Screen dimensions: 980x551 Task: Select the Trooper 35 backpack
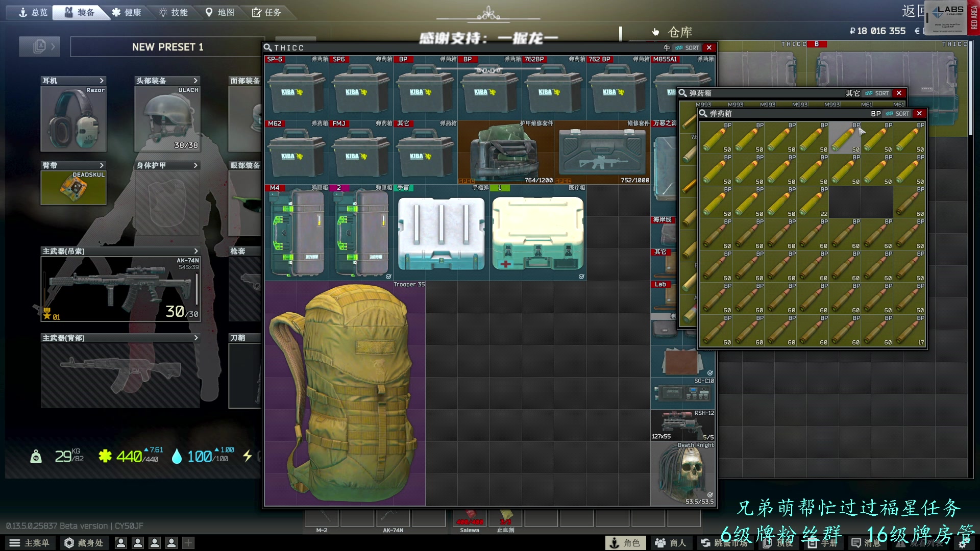pyautogui.click(x=345, y=393)
